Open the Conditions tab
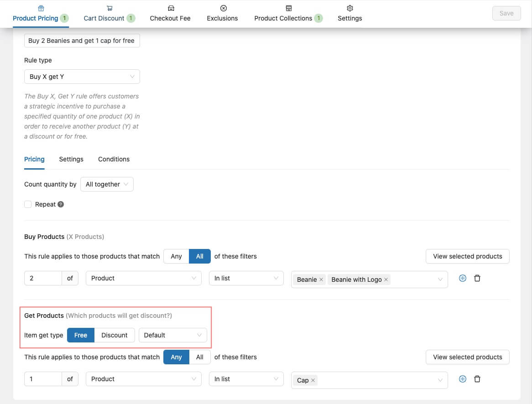Screen dimensions: 532x404 114,159
